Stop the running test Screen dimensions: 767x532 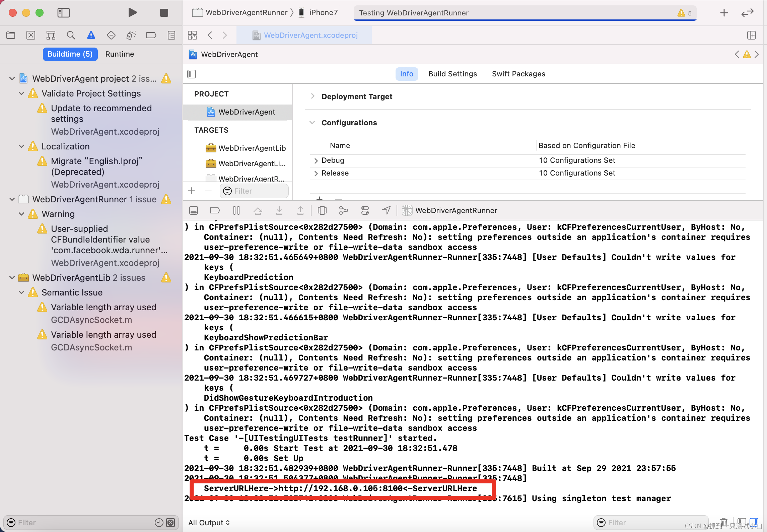click(164, 13)
